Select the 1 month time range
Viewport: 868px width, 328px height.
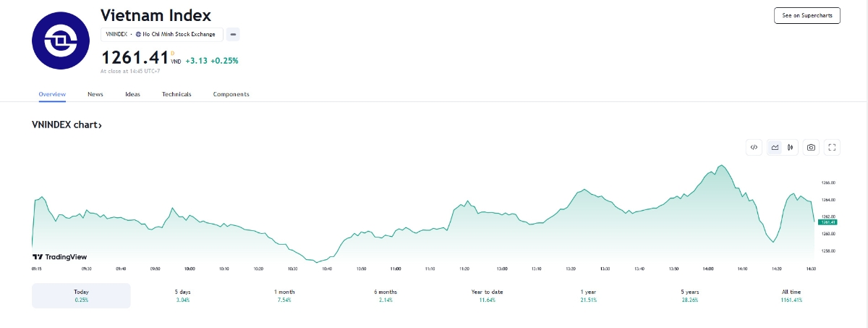tap(284, 295)
